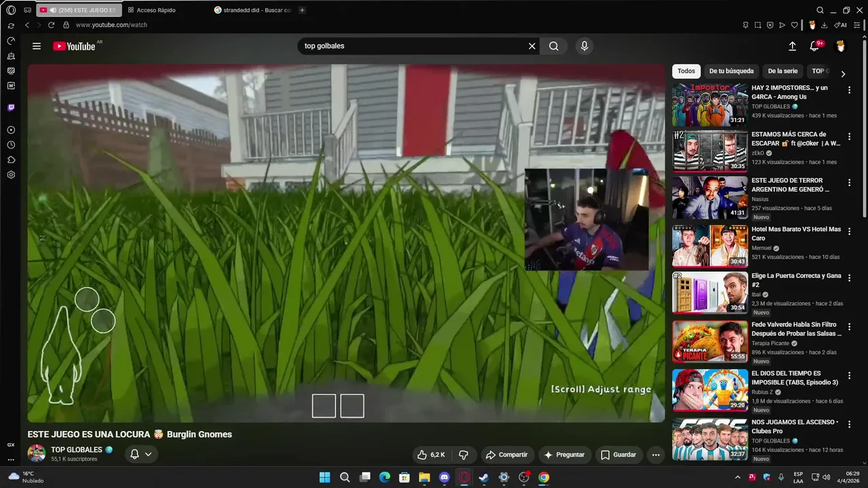This screenshot has width=868, height=488.
Task: Focus the browser address bar
Action: tap(400, 25)
